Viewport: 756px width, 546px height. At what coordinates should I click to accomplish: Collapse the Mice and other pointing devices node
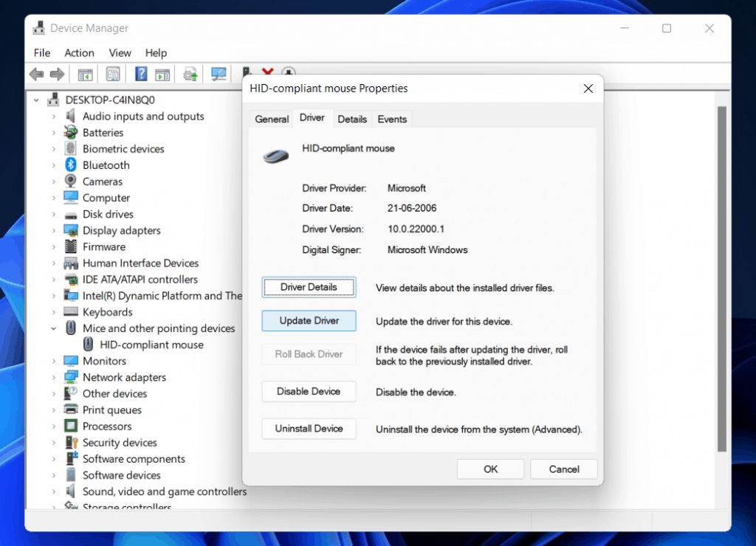[53, 328]
